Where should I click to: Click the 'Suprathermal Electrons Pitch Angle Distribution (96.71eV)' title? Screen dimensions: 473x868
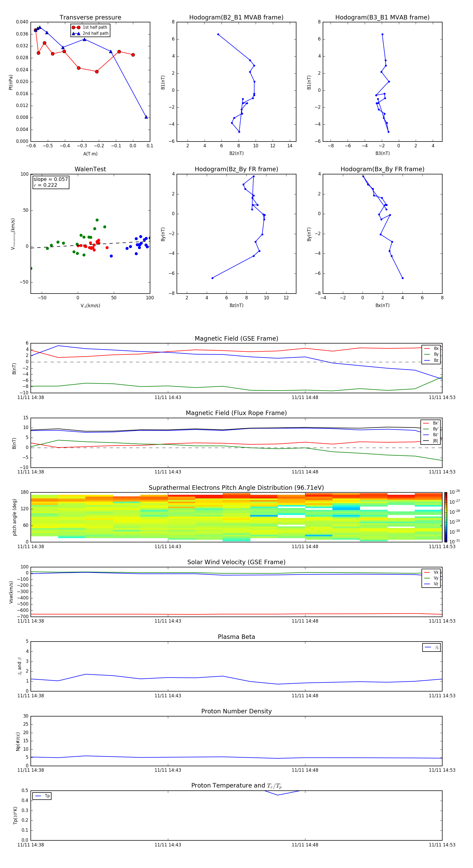236,488
